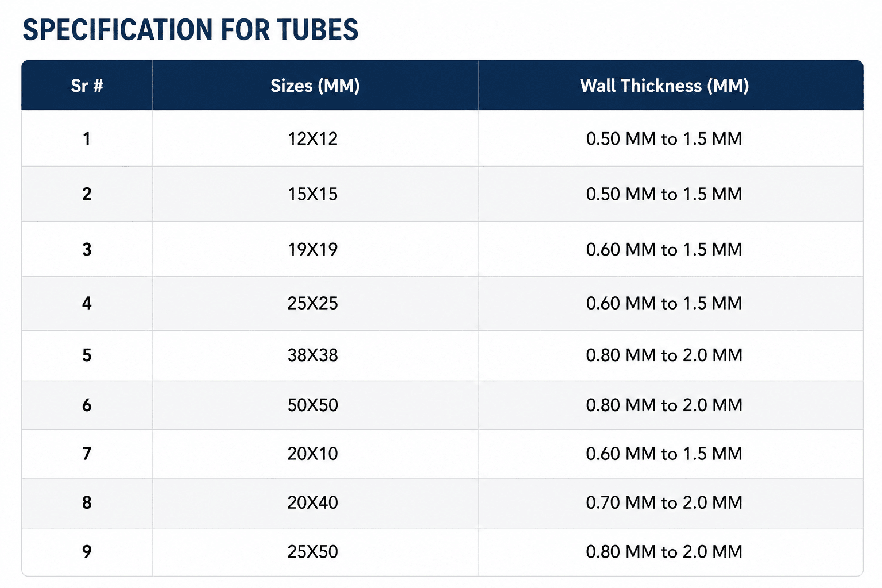882x588 pixels.
Task: Select the "Sr #" column header
Action: [x=87, y=86]
